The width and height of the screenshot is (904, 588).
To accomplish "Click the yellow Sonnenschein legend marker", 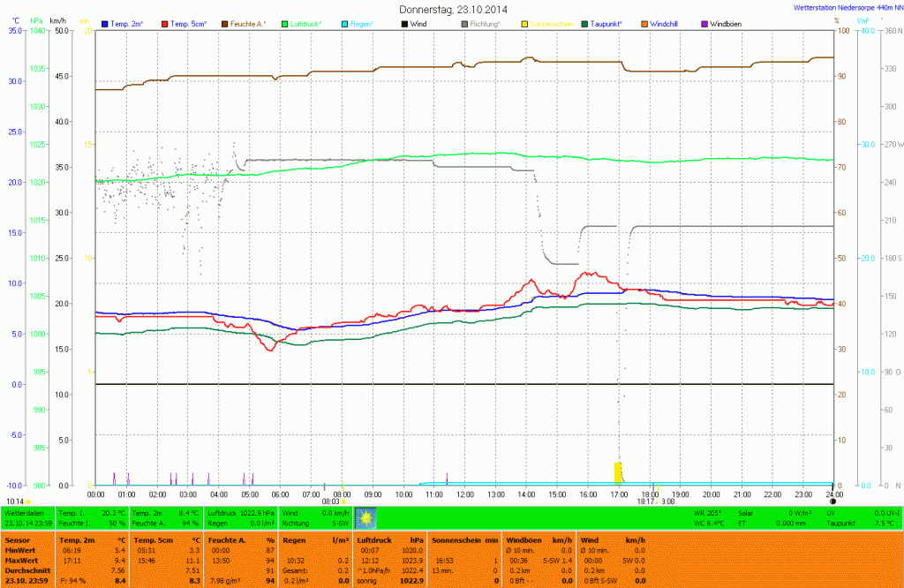I will pos(524,23).
